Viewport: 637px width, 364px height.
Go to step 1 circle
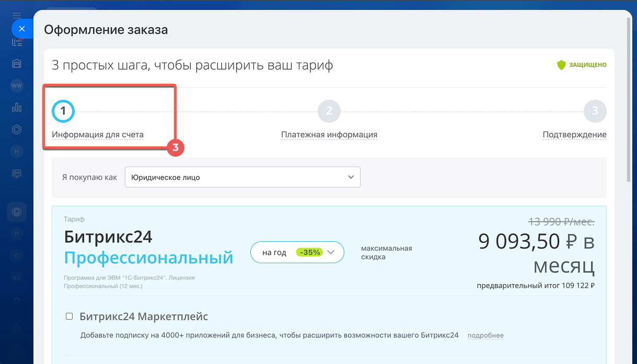click(63, 111)
